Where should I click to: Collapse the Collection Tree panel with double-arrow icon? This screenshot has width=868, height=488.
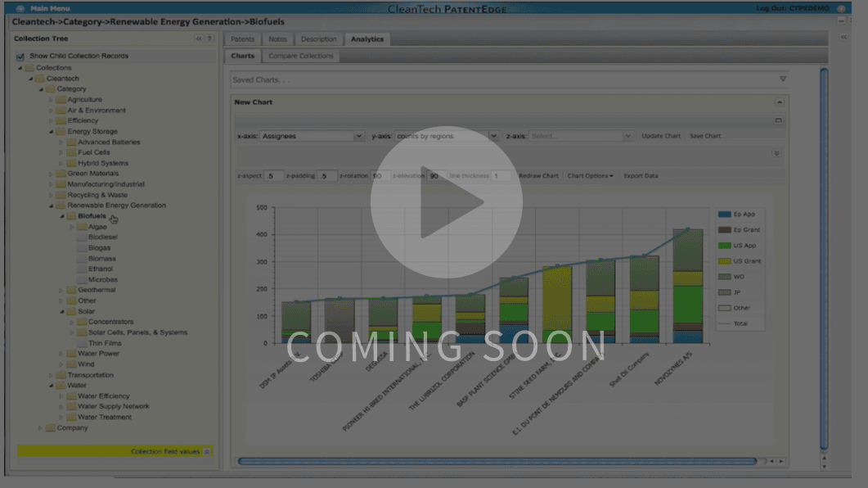coord(199,38)
